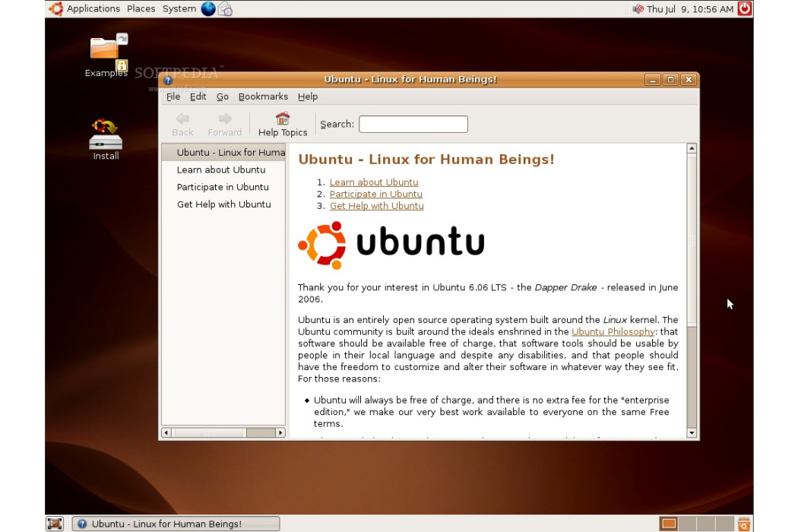Follow the 'Learn about Ubuntu' link
This screenshot has width=798, height=532.
tap(374, 182)
